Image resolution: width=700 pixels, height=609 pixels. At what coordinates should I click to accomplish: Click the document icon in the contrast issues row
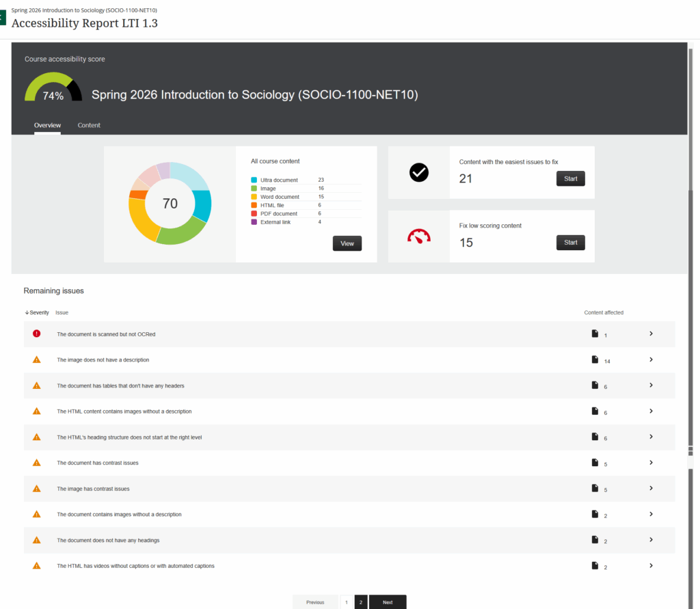point(595,463)
